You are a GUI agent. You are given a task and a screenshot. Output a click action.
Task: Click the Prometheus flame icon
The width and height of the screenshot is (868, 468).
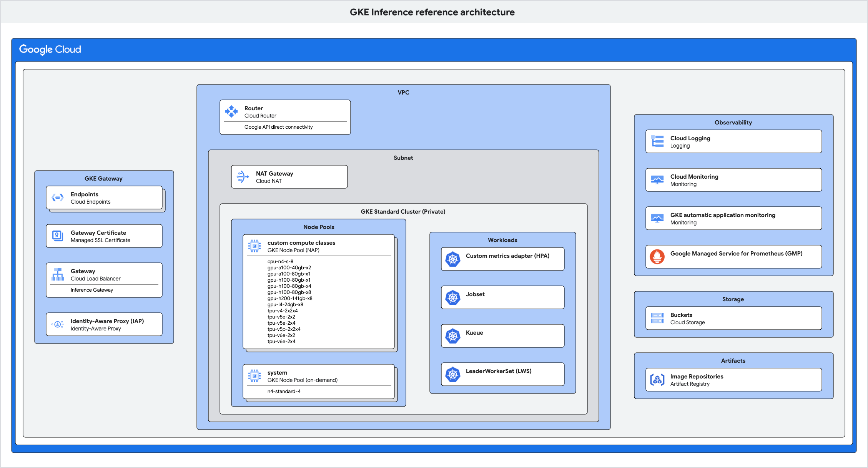[657, 256]
